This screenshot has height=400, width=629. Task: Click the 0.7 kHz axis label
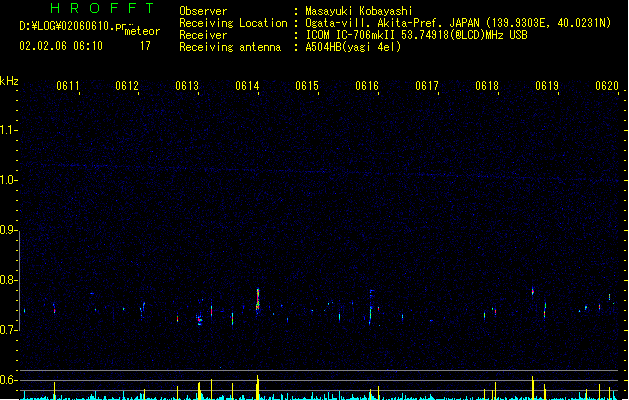(8, 330)
